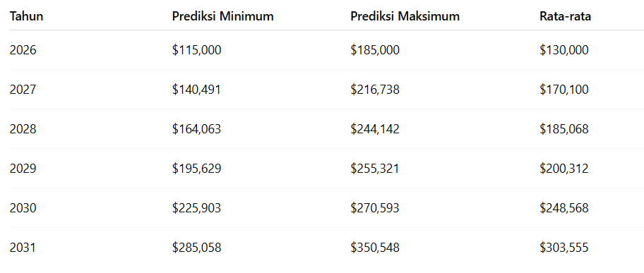
Task: Click the Prediksi Minimum column header
Action: point(222,16)
